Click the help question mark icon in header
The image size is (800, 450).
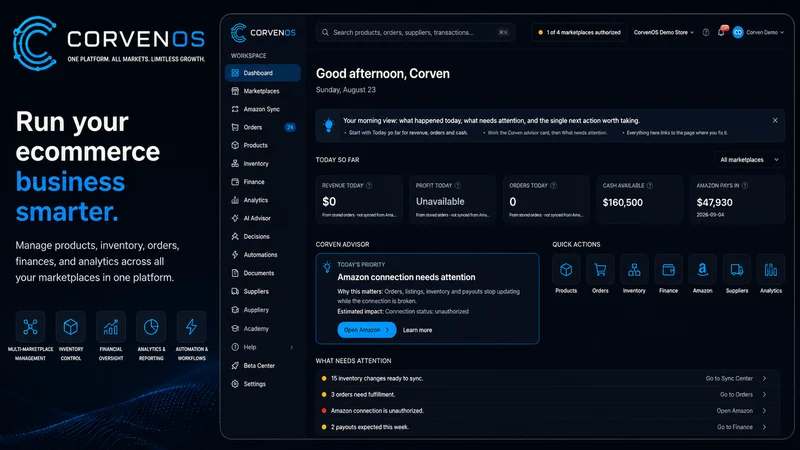pos(706,32)
